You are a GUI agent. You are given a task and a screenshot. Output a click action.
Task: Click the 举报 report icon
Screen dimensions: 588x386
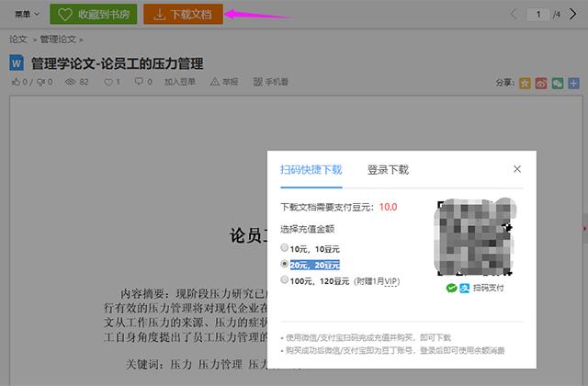[215, 82]
